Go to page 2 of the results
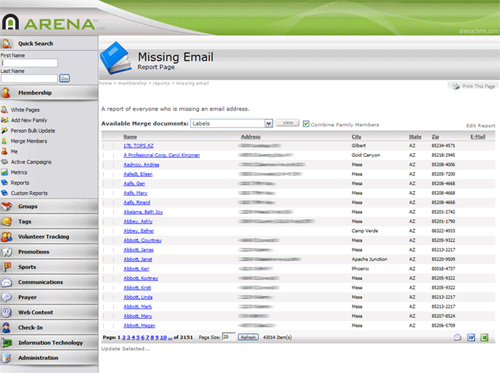500x373 pixels. coord(124,337)
